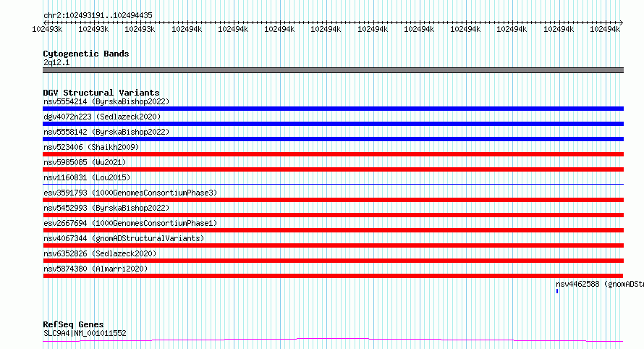Select the blue bar under nsv5558142
This screenshot has height=349, width=644.
(x=333, y=139)
